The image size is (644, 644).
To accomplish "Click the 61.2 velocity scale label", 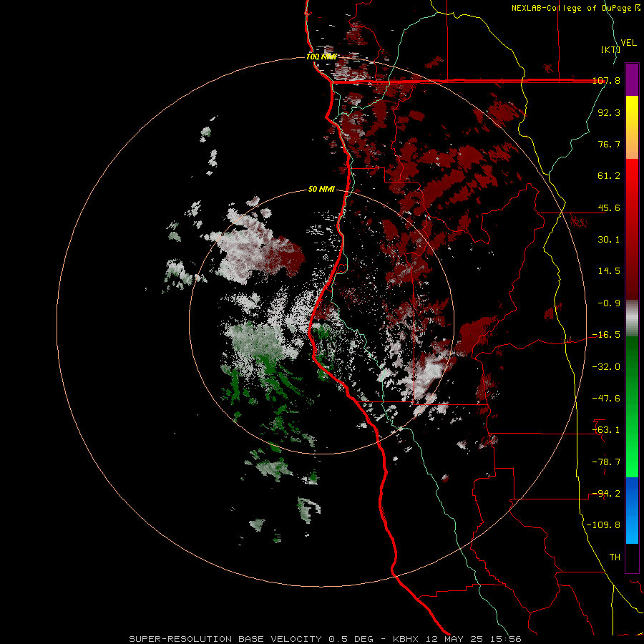I will [x=609, y=176].
